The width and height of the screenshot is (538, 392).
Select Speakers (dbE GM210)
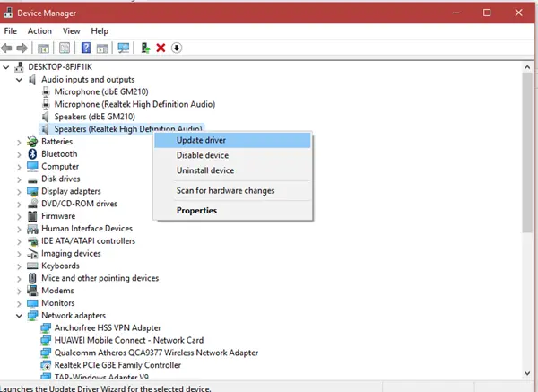tap(95, 117)
